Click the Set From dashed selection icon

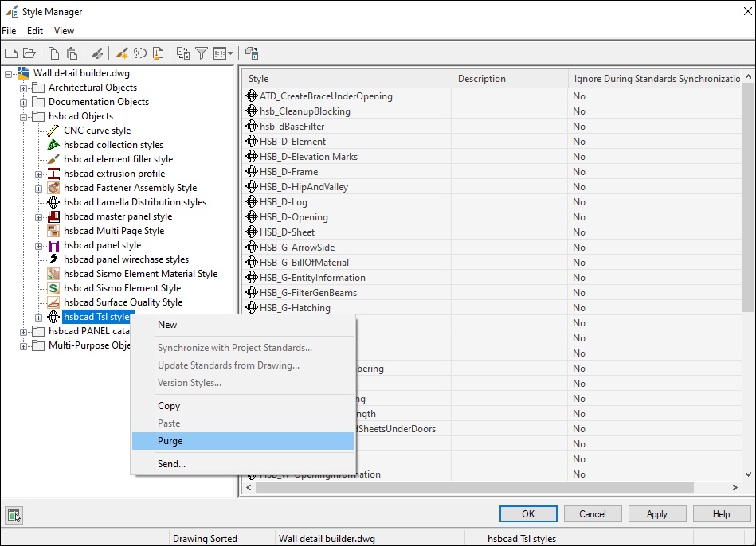140,53
